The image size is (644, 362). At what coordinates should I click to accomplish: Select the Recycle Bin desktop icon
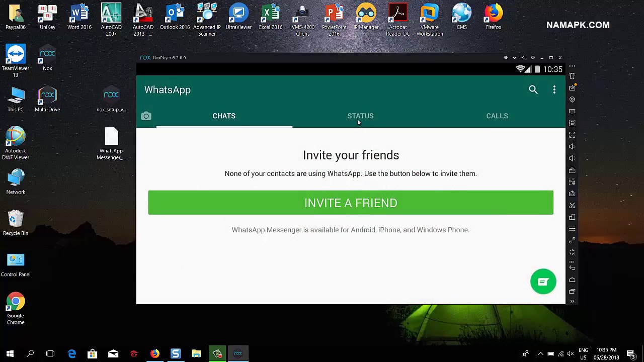tap(16, 223)
